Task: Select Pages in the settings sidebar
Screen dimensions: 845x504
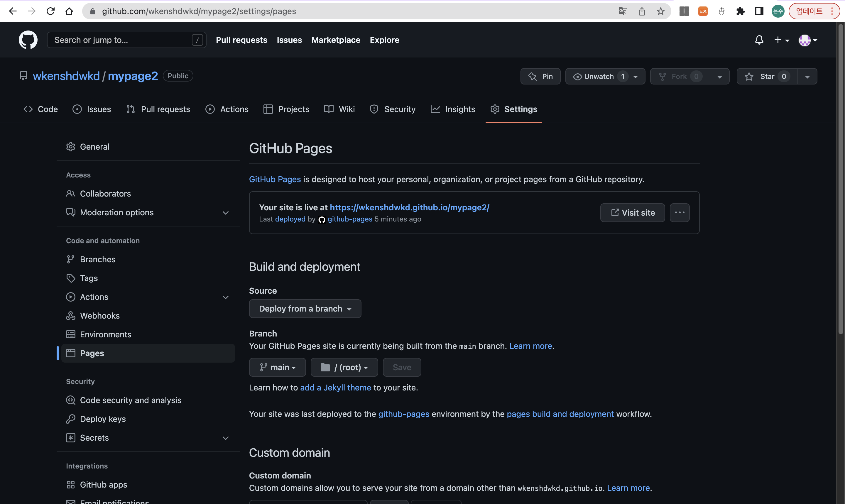Action: tap(148, 353)
